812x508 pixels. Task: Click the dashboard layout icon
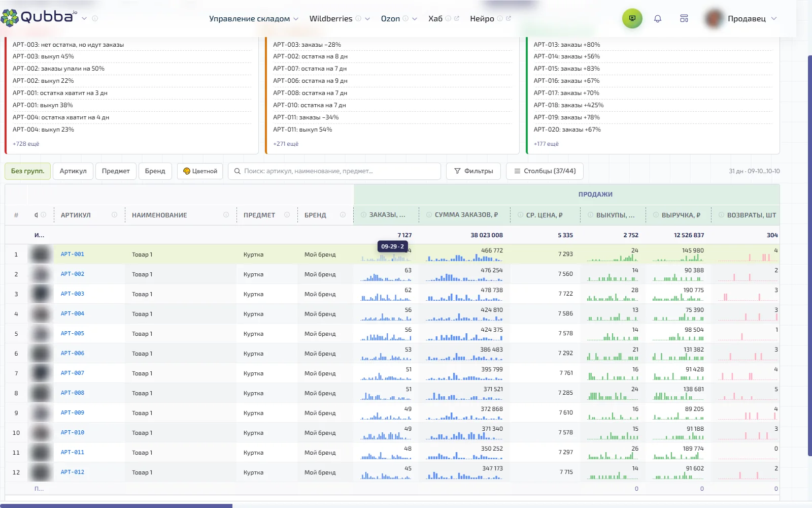(x=684, y=19)
